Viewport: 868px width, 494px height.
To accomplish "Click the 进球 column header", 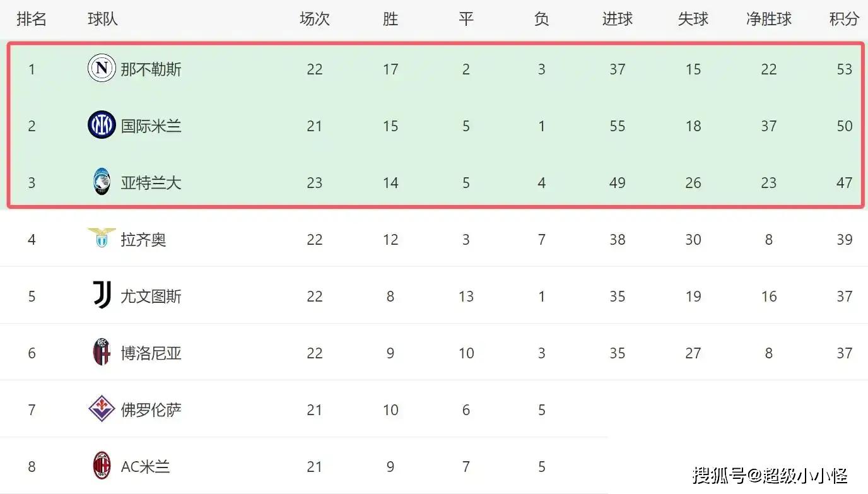I will 617,19.
